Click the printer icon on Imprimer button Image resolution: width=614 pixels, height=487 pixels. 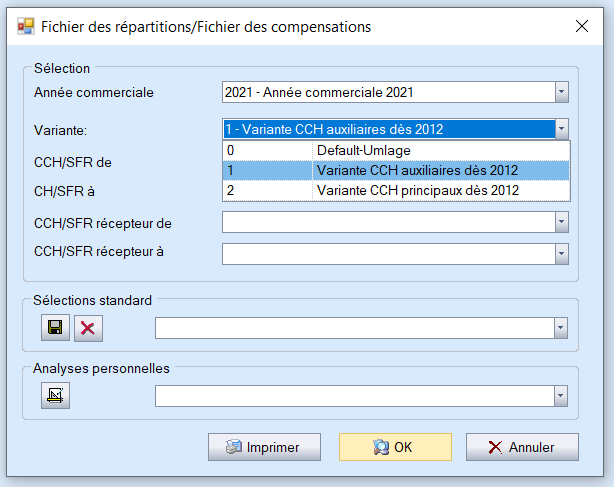coord(233,447)
